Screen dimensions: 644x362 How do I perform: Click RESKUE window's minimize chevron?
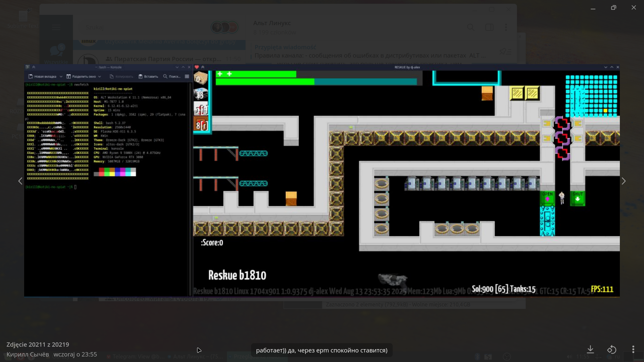tap(606, 67)
